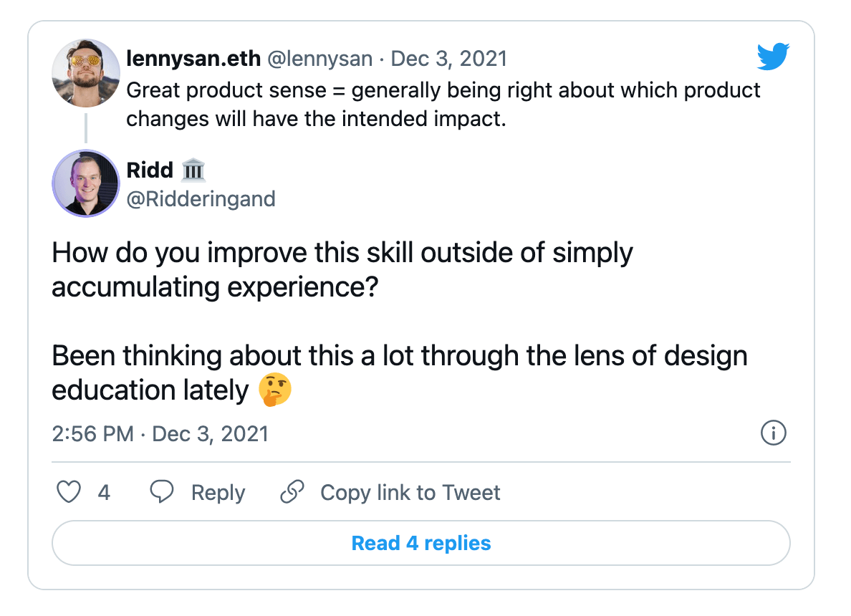Viewport: 851px width, 616px height.
Task: Click Copy link to Tweet
Action: [x=409, y=492]
